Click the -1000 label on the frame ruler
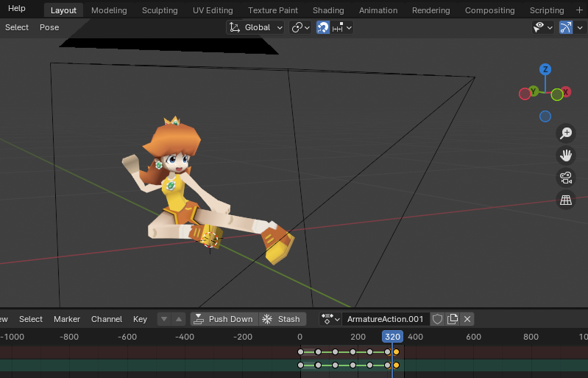The image size is (588, 378). (13, 337)
